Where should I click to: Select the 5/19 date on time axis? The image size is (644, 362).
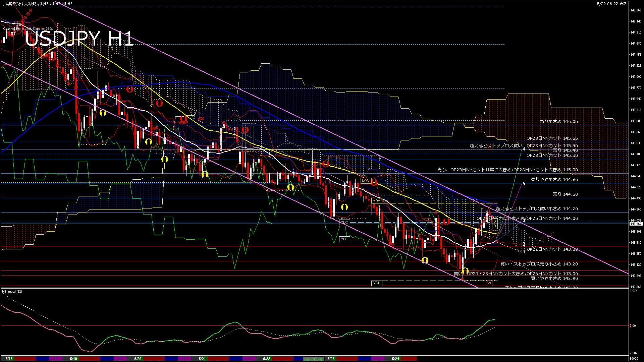tap(73, 359)
